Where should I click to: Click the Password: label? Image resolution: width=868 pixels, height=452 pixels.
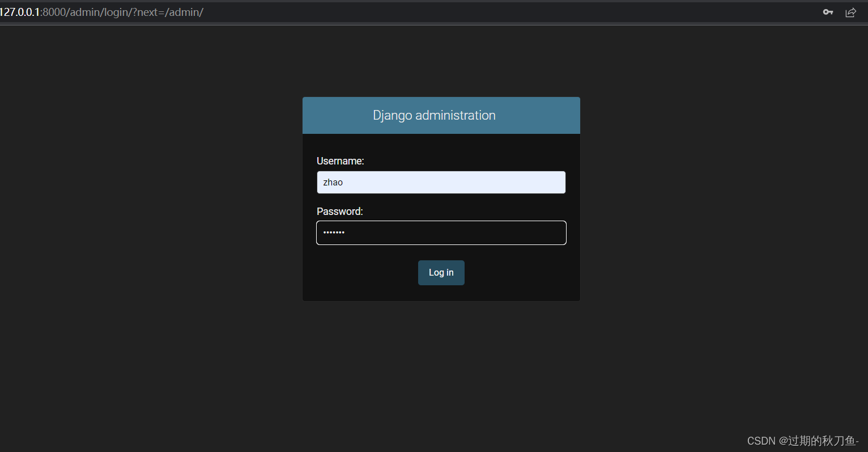click(x=339, y=212)
